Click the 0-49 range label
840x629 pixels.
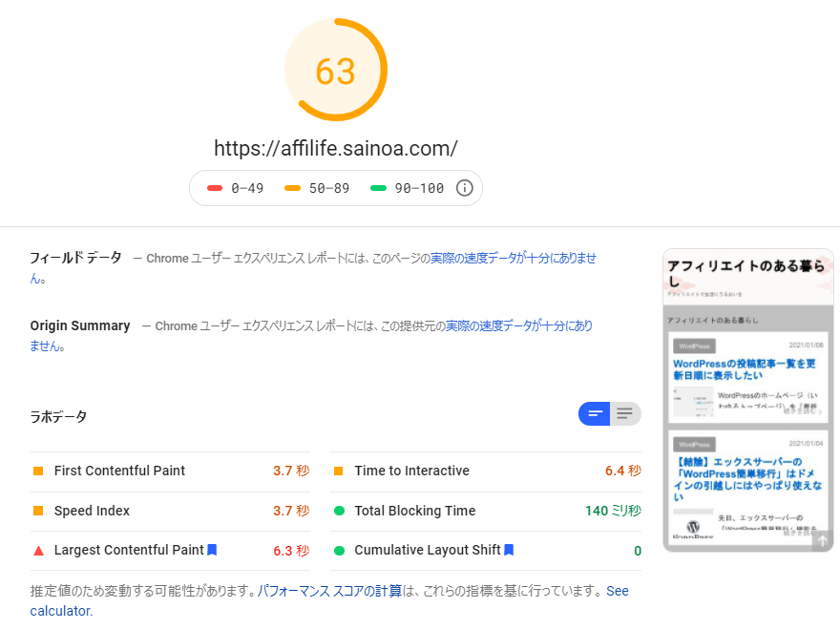247,188
